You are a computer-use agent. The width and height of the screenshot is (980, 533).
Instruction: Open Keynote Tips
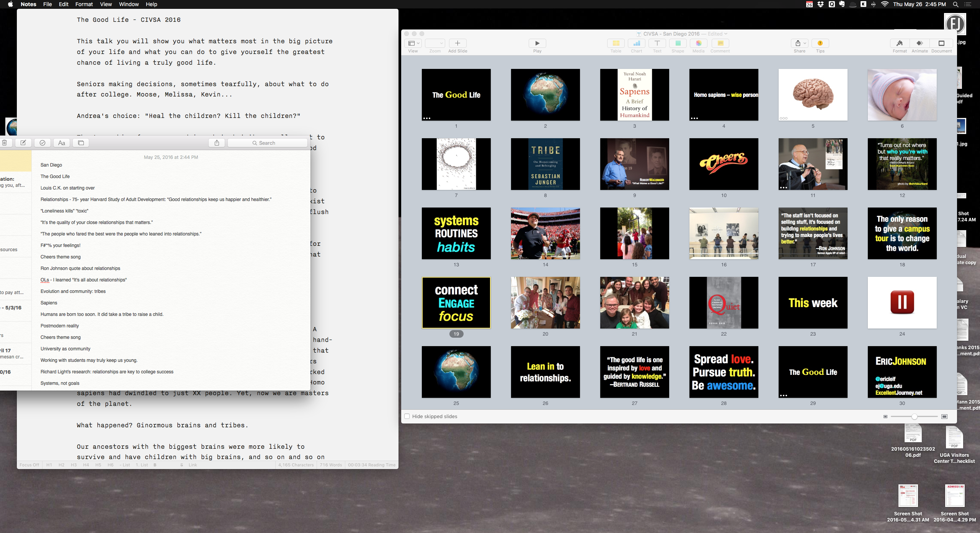point(820,43)
